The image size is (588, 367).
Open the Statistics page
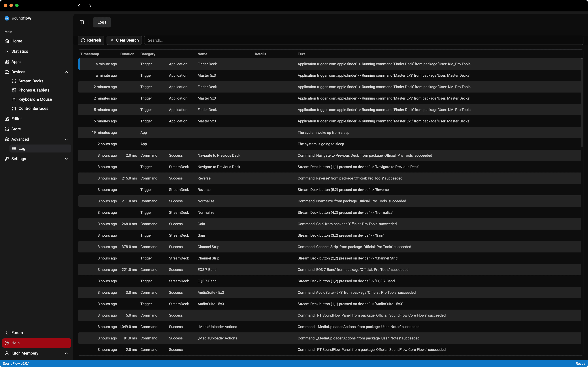click(19, 51)
